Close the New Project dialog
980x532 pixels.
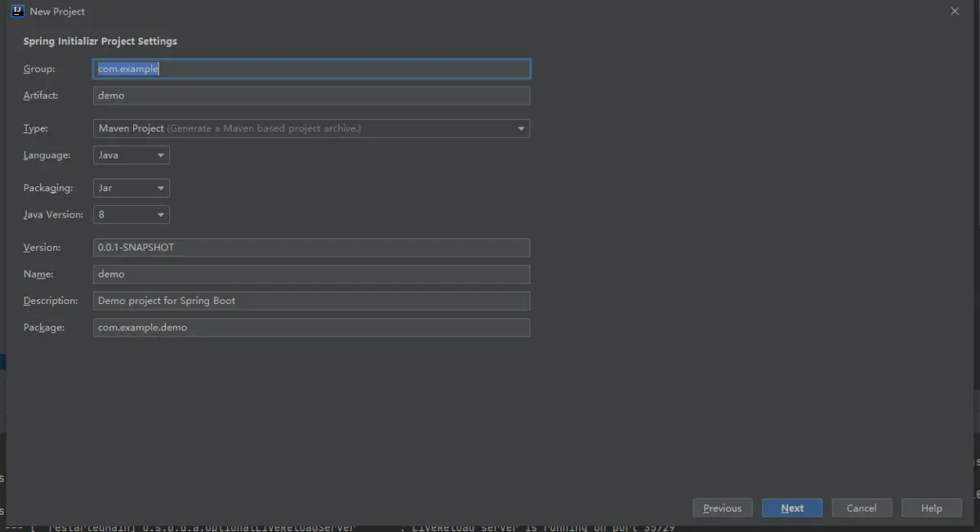[x=955, y=11]
